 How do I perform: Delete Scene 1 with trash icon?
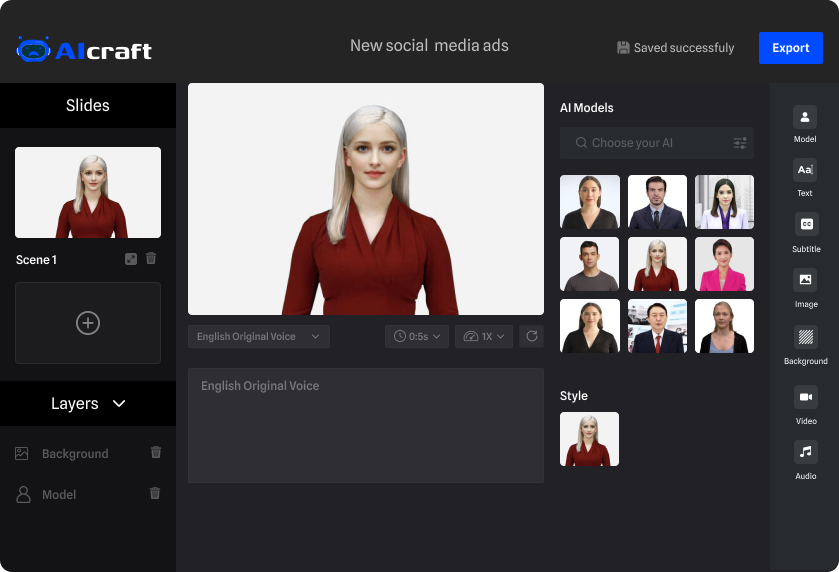click(x=151, y=259)
